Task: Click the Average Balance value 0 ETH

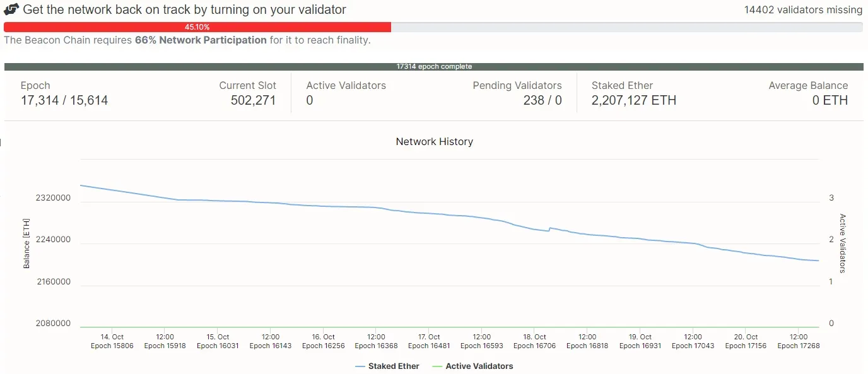Action: tap(830, 100)
